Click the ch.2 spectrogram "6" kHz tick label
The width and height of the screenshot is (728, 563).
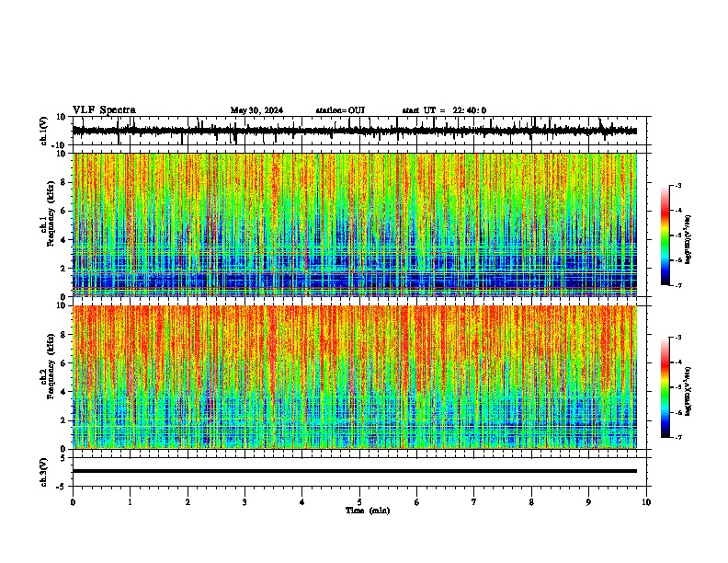pos(63,363)
